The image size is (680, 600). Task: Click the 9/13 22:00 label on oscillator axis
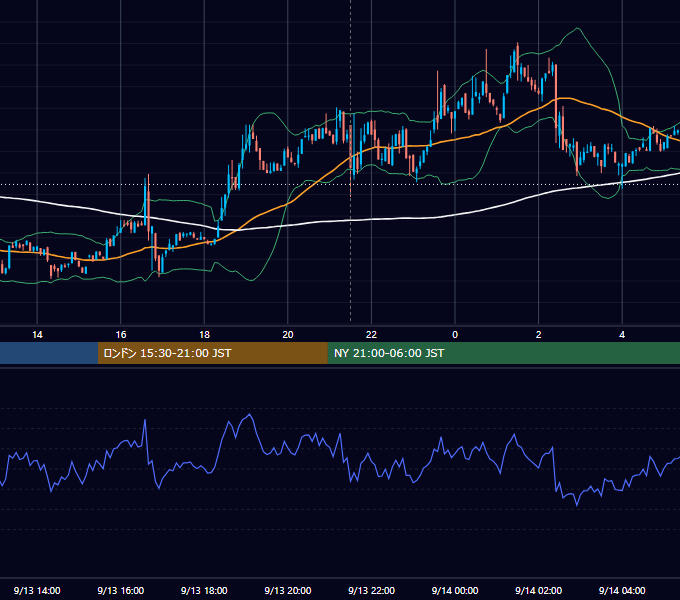pyautogui.click(x=371, y=590)
